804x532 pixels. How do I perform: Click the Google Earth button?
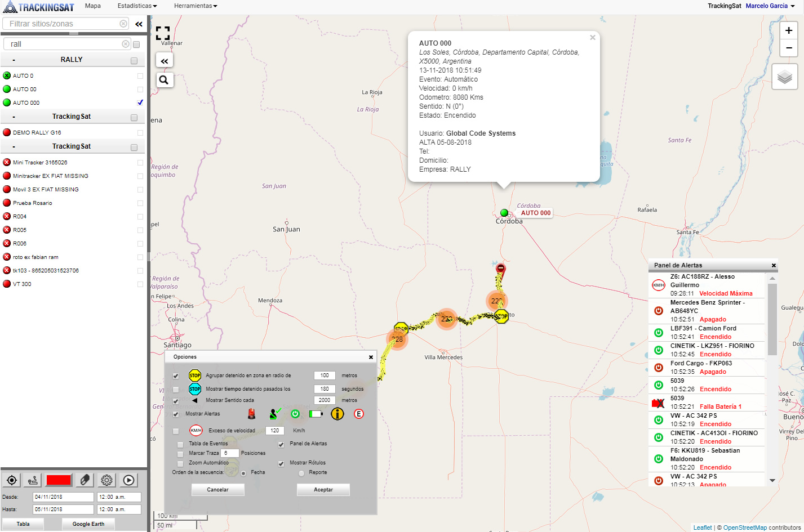pyautogui.click(x=88, y=524)
